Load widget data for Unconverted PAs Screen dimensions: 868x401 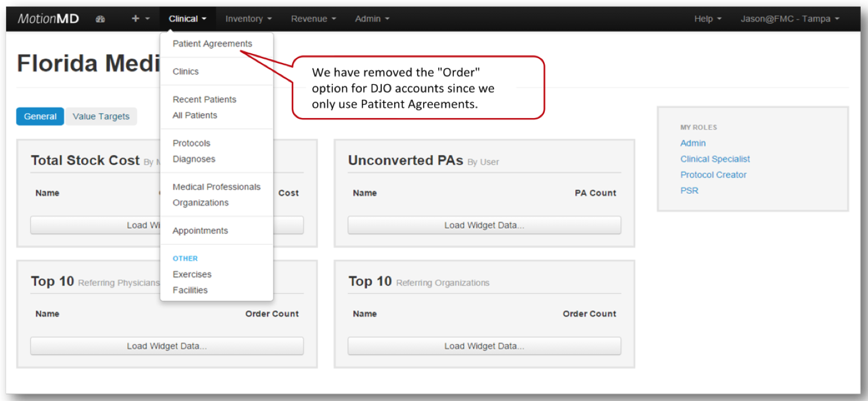(484, 225)
